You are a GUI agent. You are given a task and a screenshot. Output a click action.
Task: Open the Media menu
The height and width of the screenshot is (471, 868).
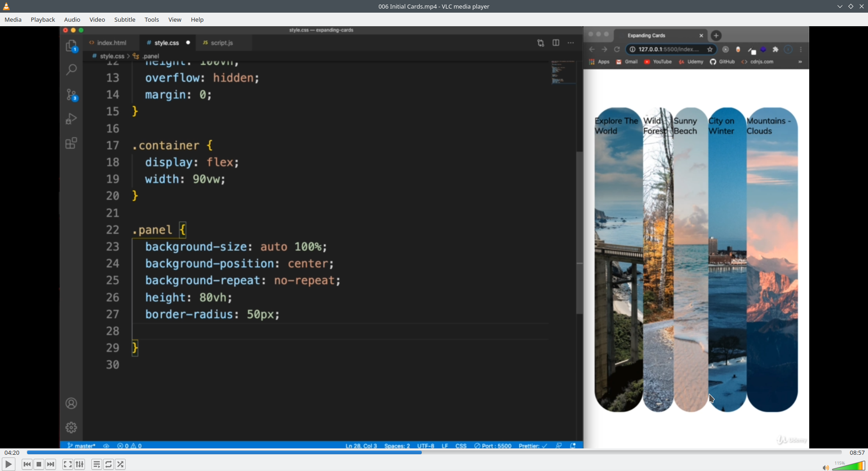pyautogui.click(x=13, y=19)
